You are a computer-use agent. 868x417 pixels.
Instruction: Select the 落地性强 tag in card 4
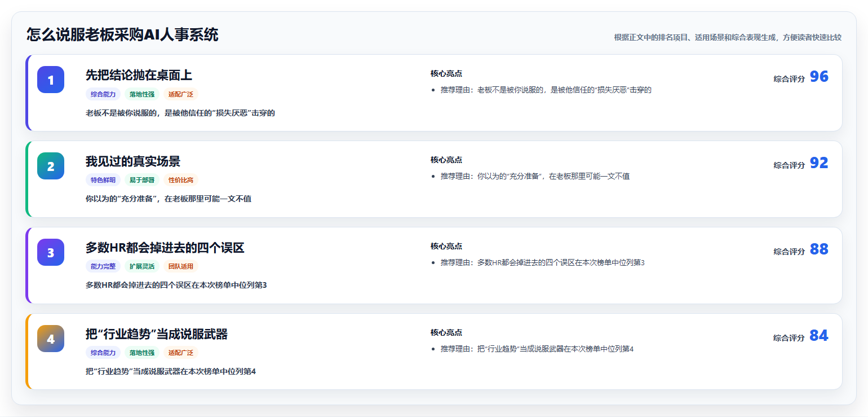pyautogui.click(x=142, y=353)
